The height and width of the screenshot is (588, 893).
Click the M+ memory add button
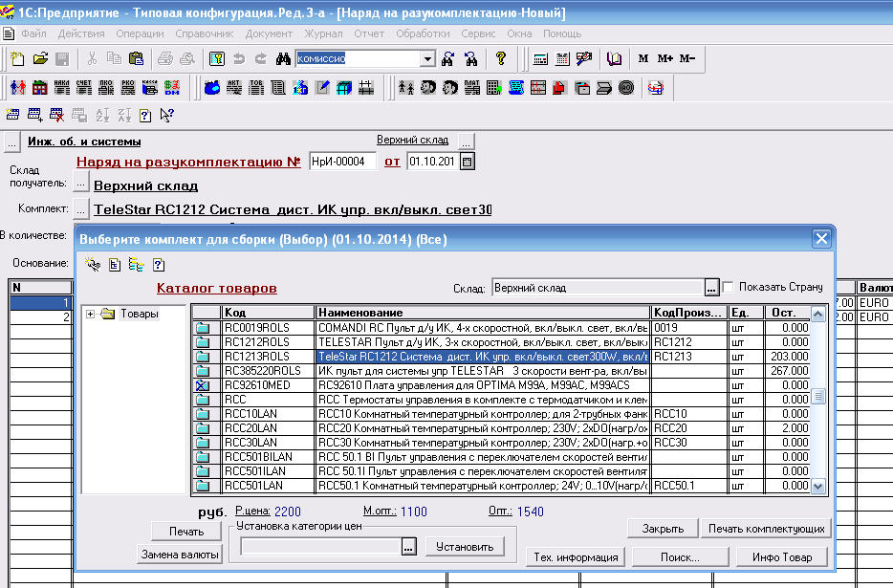coord(664,58)
